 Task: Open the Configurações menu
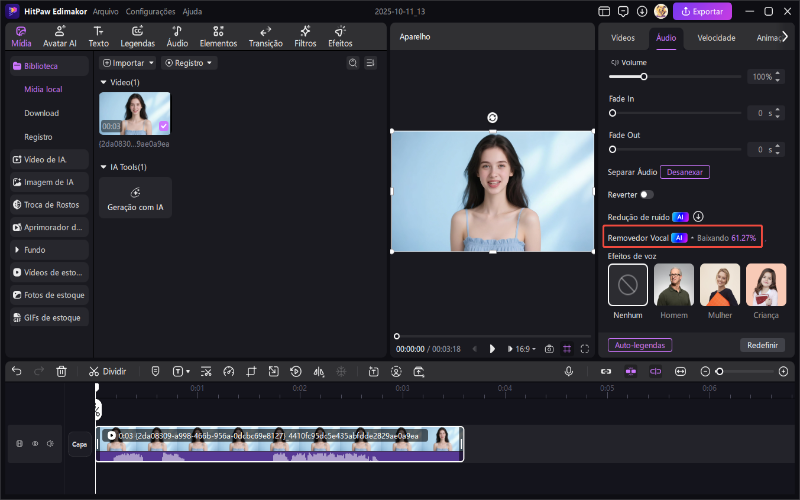[151, 11]
